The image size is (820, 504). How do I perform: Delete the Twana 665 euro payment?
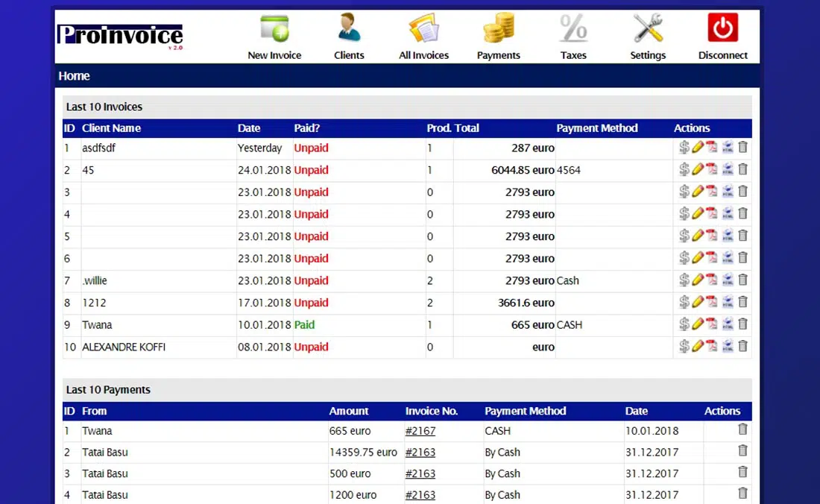(x=742, y=429)
